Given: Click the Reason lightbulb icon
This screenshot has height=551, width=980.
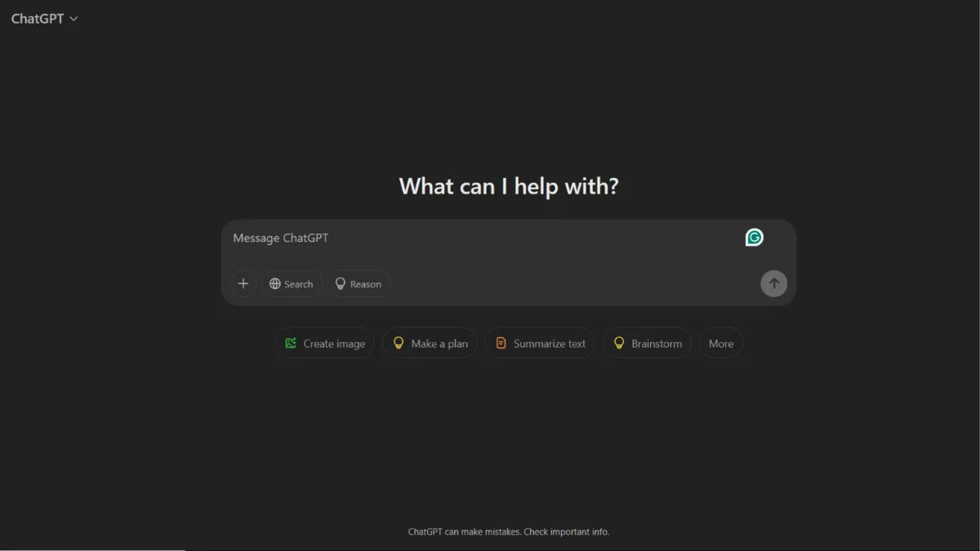Looking at the screenshot, I should (341, 283).
